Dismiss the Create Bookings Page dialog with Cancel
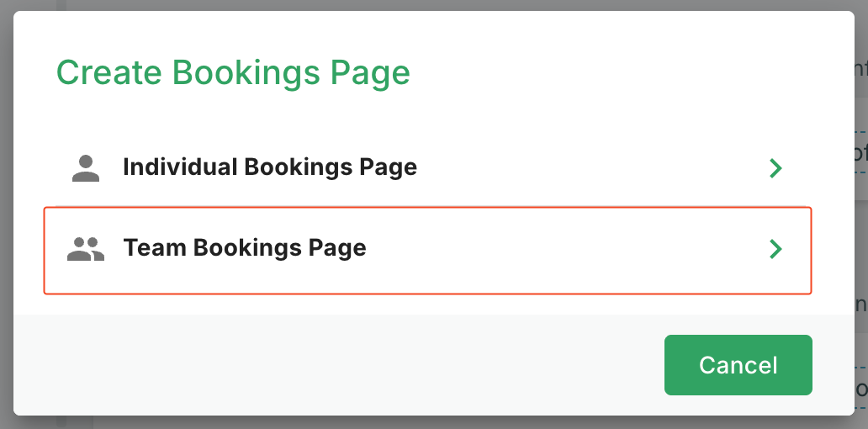868x429 pixels. 738,365
